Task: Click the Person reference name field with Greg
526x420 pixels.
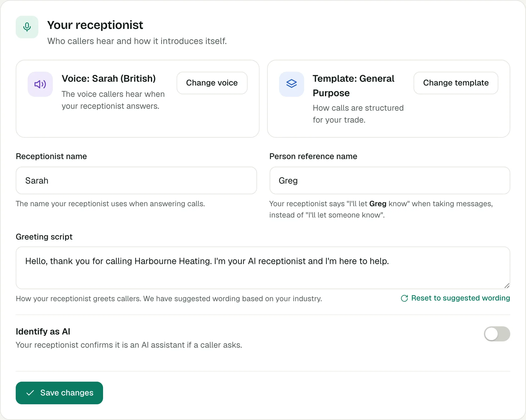Action: pyautogui.click(x=390, y=180)
